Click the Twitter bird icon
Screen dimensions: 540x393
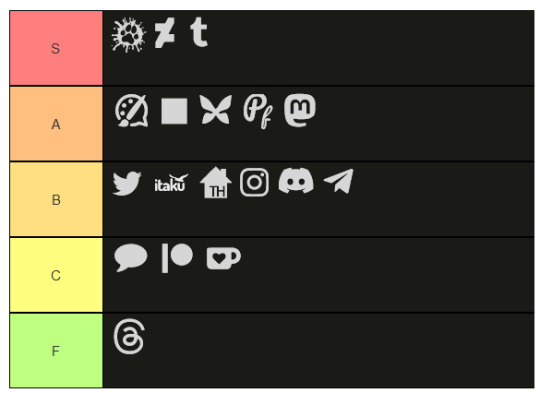click(127, 184)
